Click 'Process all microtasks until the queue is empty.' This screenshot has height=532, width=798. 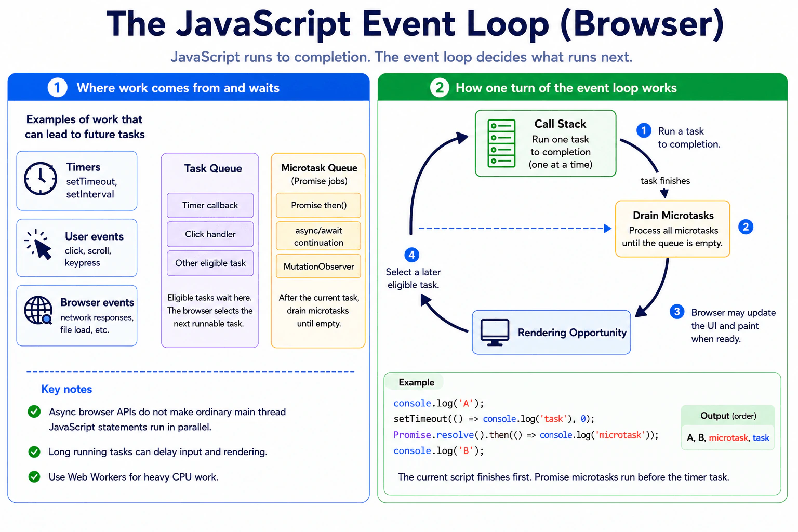(x=672, y=236)
